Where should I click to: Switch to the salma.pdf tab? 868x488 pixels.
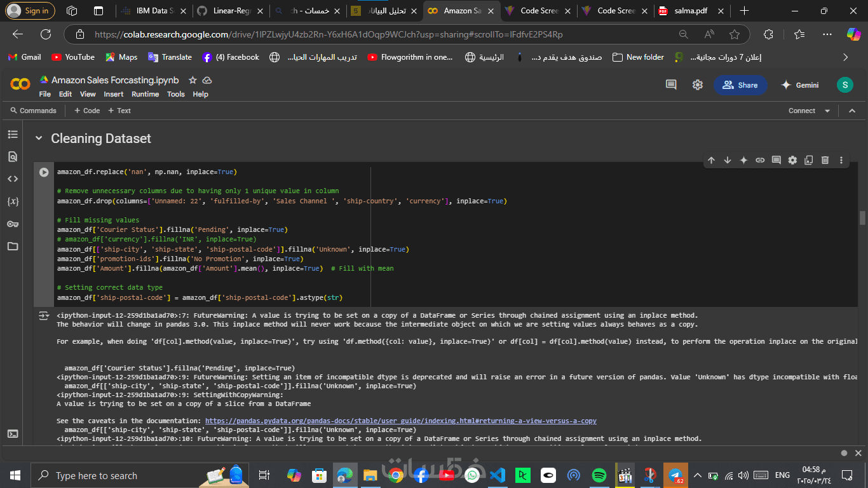pos(691,11)
